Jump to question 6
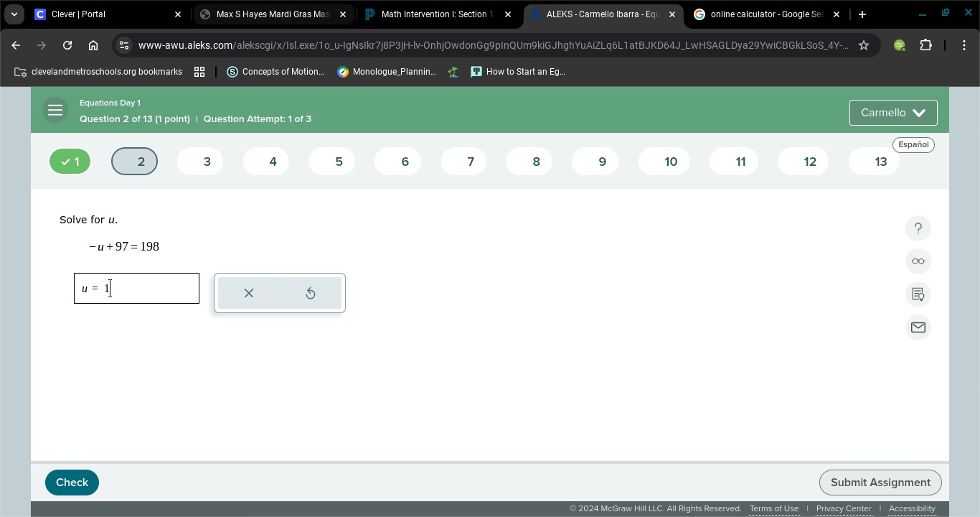This screenshot has width=980, height=517. (x=397, y=162)
